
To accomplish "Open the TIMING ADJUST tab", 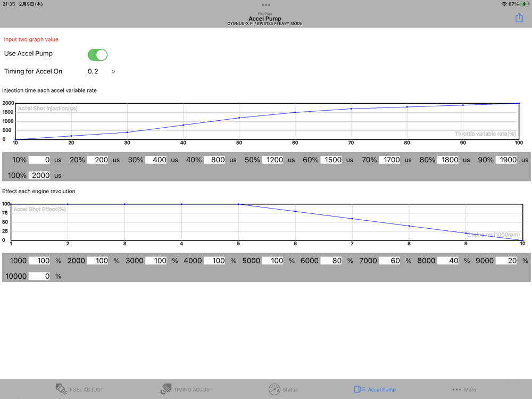I will pyautogui.click(x=186, y=389).
